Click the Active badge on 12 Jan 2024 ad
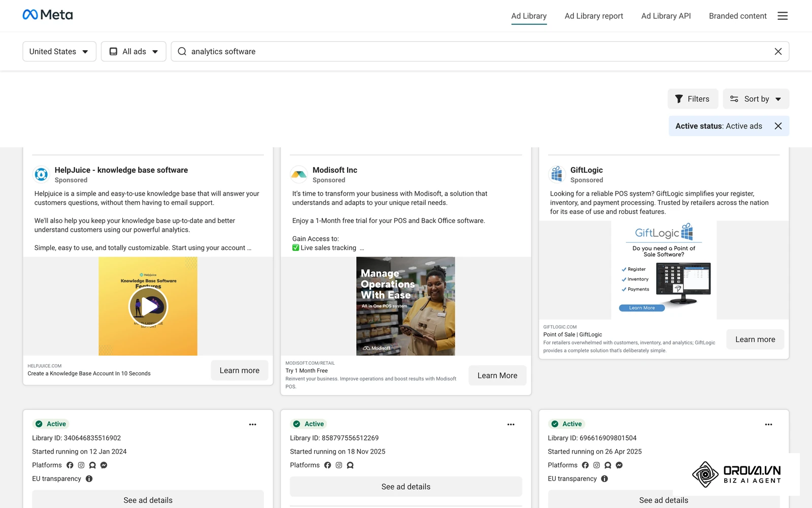 pos(51,424)
